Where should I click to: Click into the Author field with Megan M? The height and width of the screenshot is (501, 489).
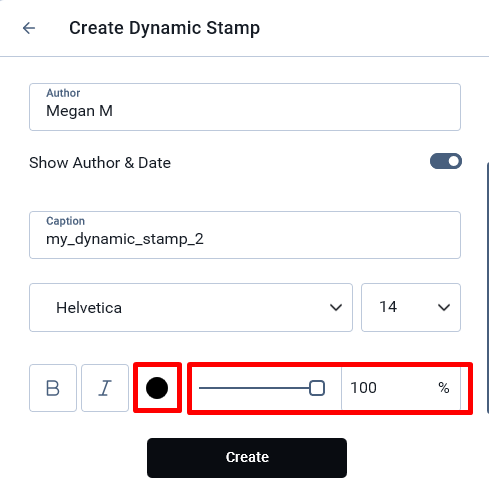(245, 107)
